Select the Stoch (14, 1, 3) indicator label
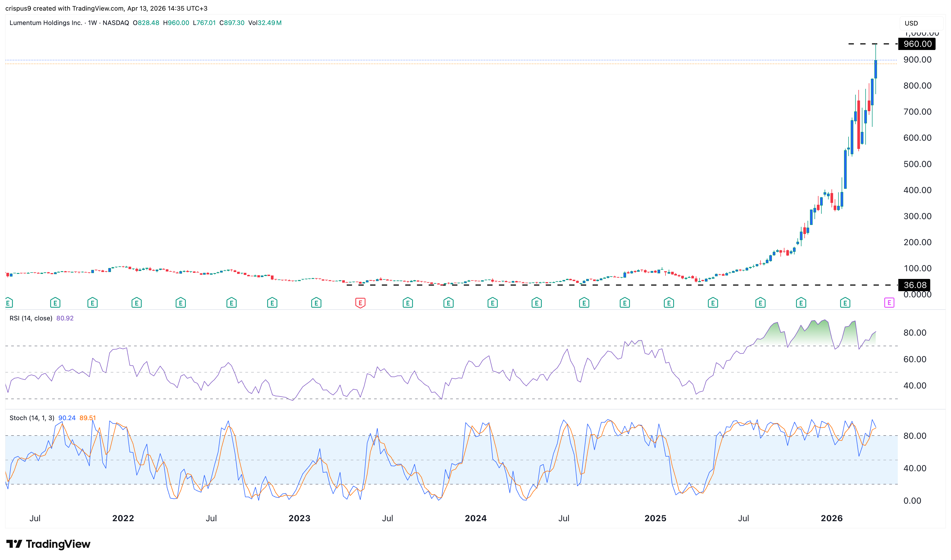 click(32, 418)
